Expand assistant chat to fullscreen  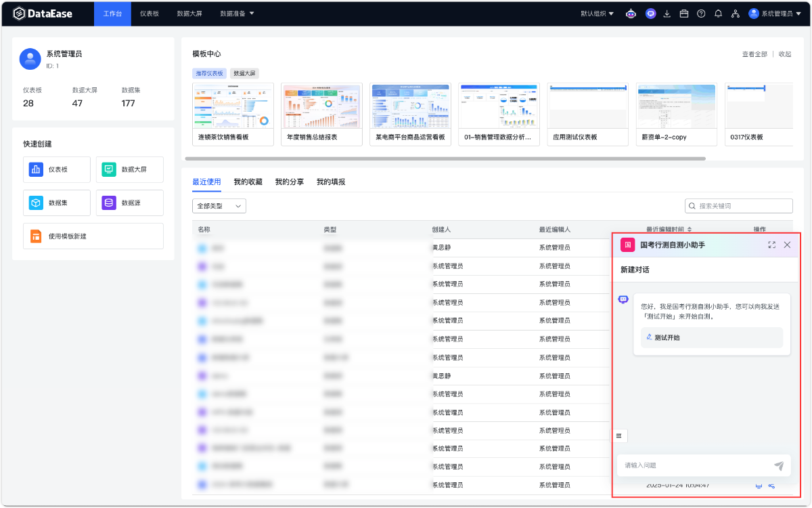click(772, 245)
